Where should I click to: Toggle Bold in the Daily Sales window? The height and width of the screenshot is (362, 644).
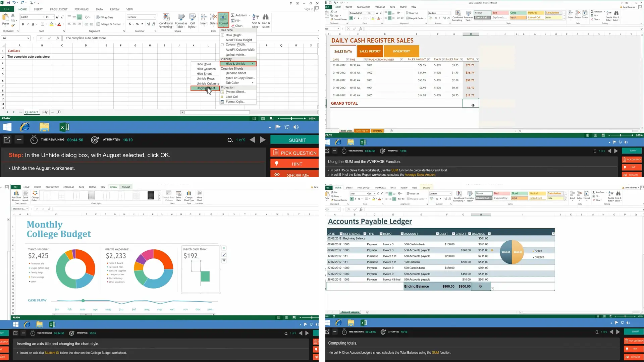351,18
